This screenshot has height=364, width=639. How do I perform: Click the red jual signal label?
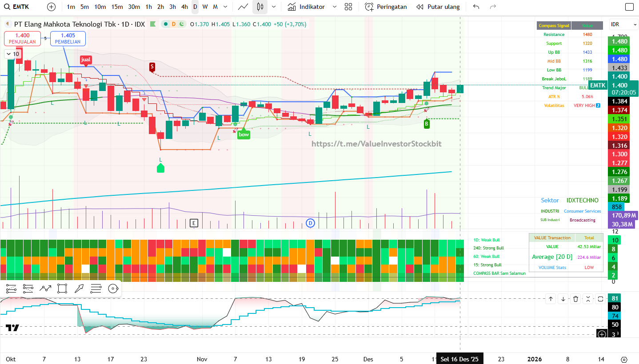pos(86,59)
